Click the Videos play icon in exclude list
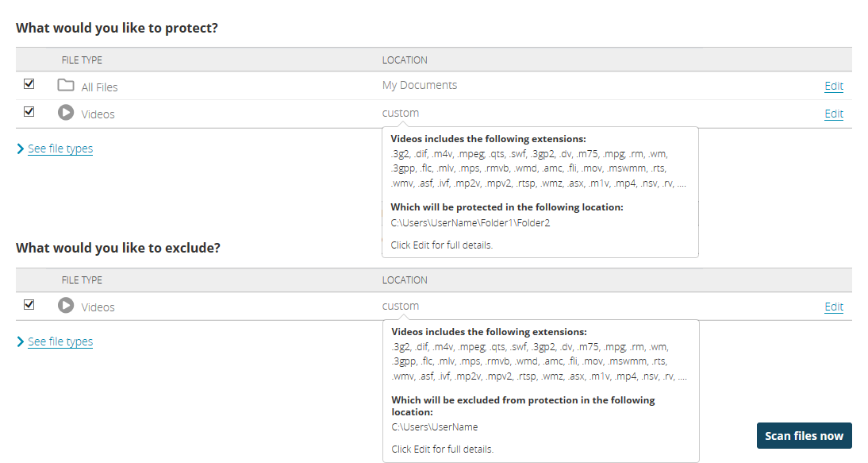Screen dimensions: 868x463 pos(66,306)
